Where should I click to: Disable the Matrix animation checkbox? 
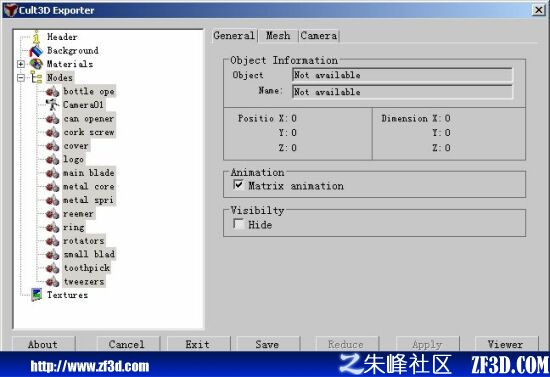[x=239, y=185]
